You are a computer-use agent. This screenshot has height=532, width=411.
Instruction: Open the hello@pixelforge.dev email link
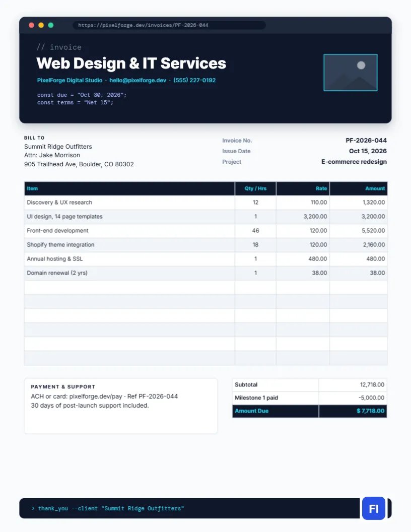point(138,81)
